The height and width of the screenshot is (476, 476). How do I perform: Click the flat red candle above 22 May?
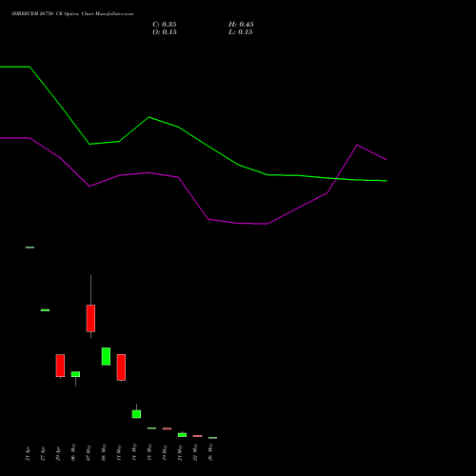tap(197, 436)
